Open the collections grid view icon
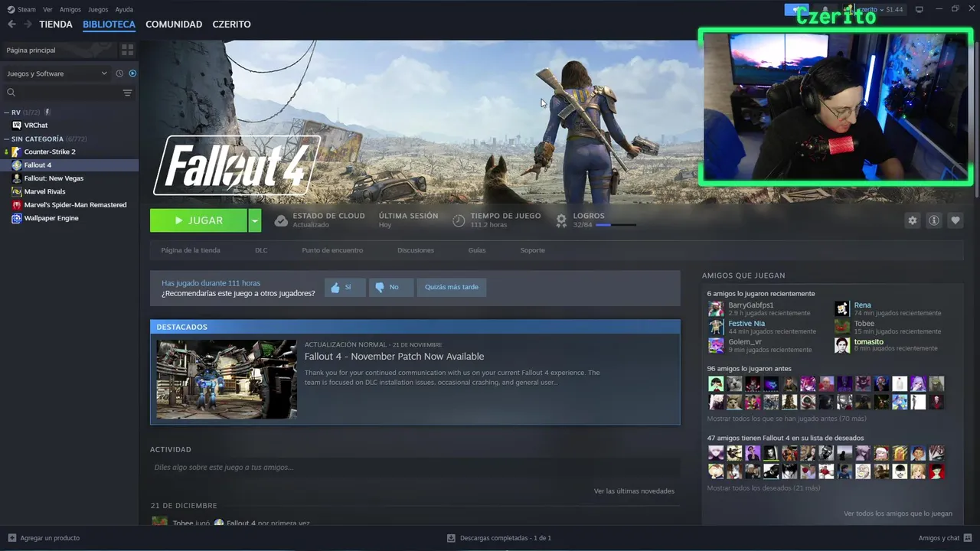 [x=127, y=50]
